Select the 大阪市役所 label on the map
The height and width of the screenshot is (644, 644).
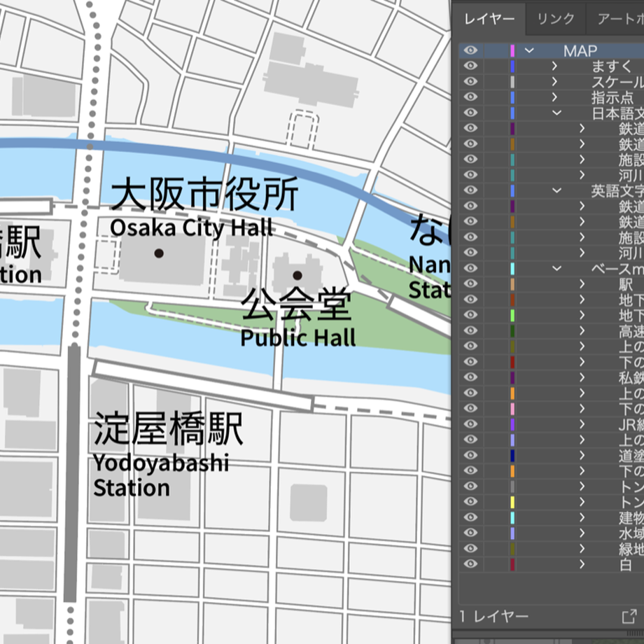tap(204, 194)
